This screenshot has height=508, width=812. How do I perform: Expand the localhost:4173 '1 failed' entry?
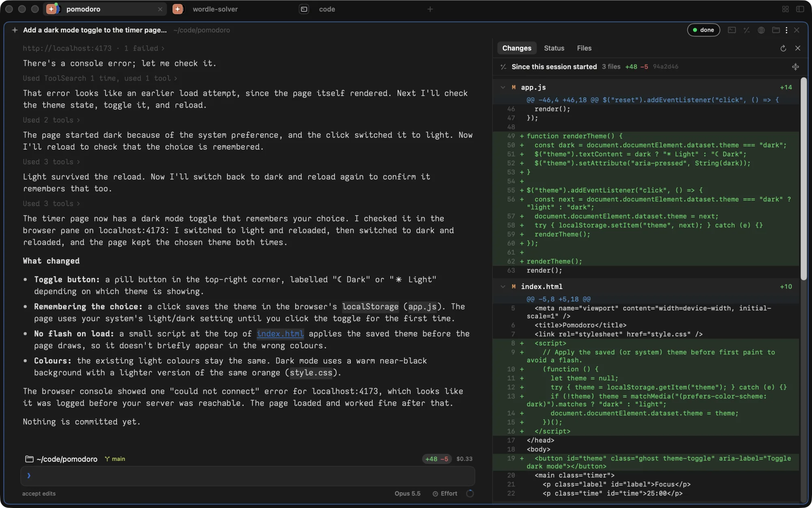coord(93,48)
